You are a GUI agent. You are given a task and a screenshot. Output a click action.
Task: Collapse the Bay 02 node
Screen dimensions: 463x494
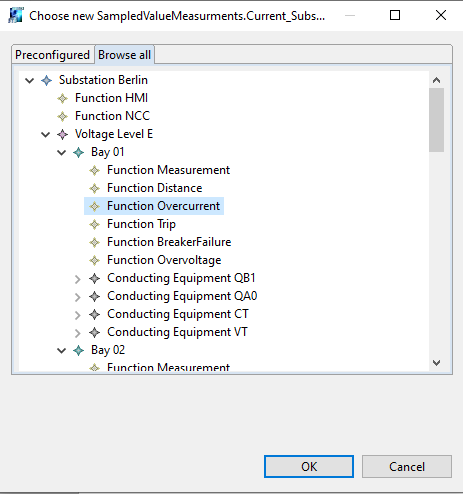[62, 350]
